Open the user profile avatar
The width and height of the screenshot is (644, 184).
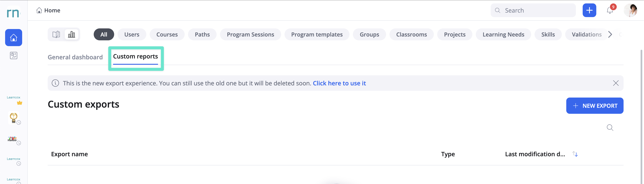[x=631, y=10]
